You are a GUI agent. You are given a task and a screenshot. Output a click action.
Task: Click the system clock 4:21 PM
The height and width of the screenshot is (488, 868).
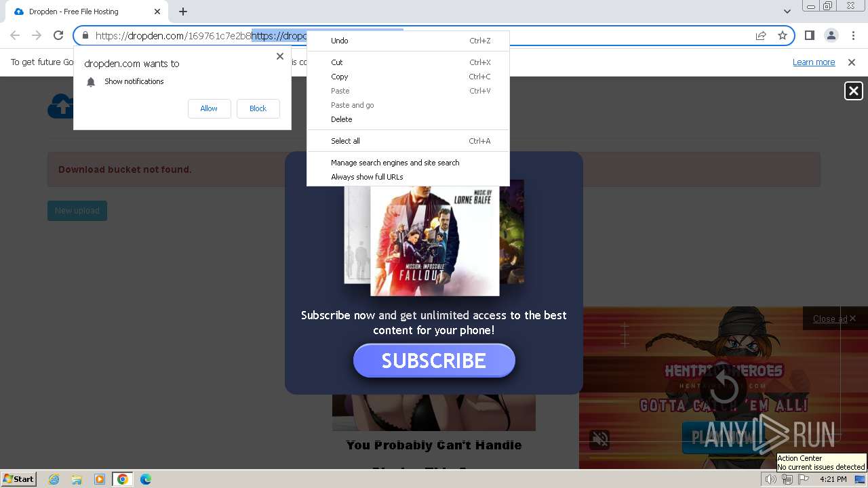coord(833,479)
